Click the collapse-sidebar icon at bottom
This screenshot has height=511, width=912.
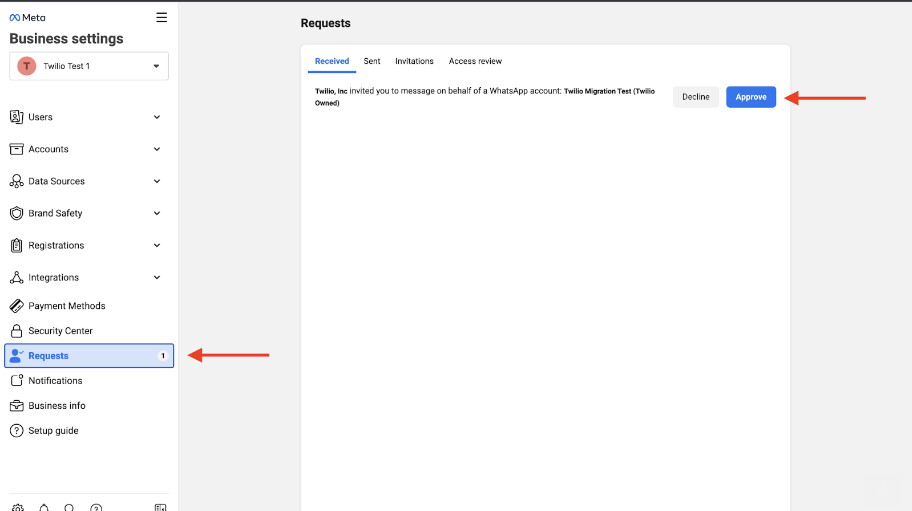pos(161,508)
